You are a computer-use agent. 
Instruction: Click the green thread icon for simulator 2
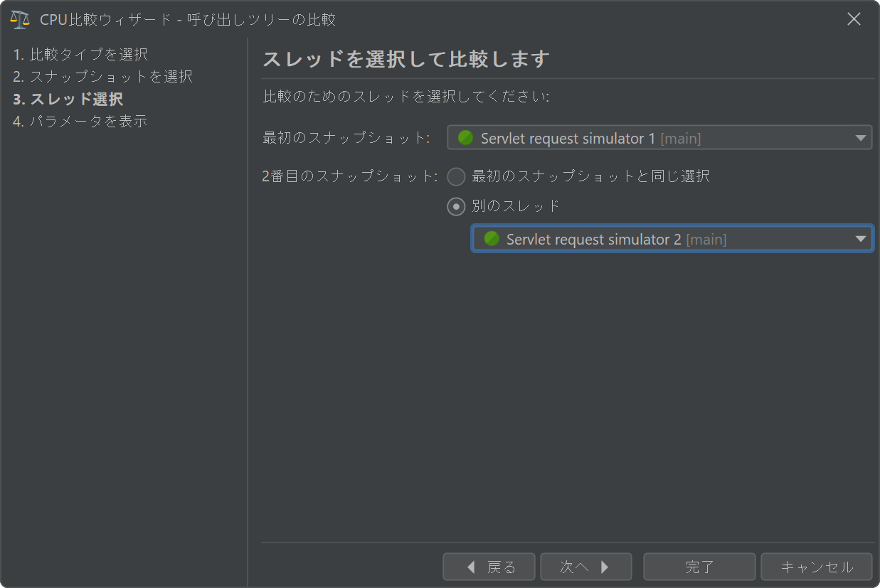click(x=492, y=239)
